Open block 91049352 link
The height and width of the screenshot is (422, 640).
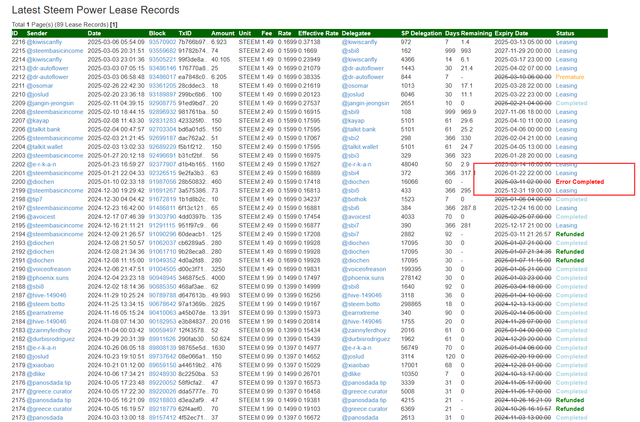pyautogui.click(x=162, y=260)
